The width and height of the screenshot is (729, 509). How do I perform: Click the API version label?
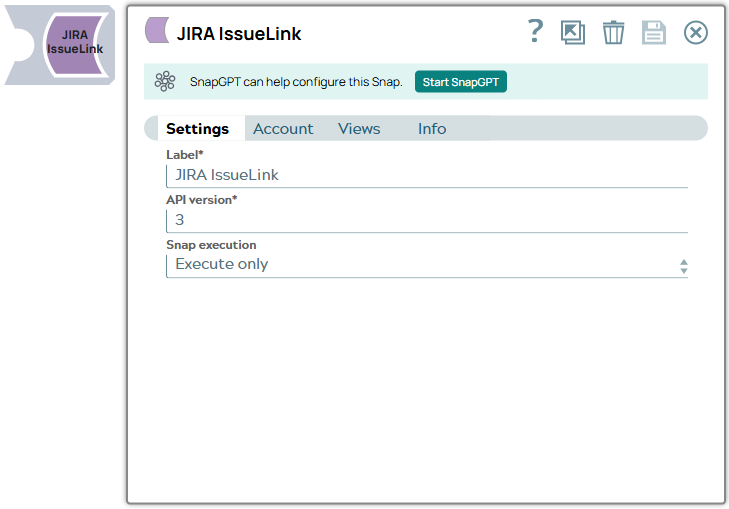[202, 200]
